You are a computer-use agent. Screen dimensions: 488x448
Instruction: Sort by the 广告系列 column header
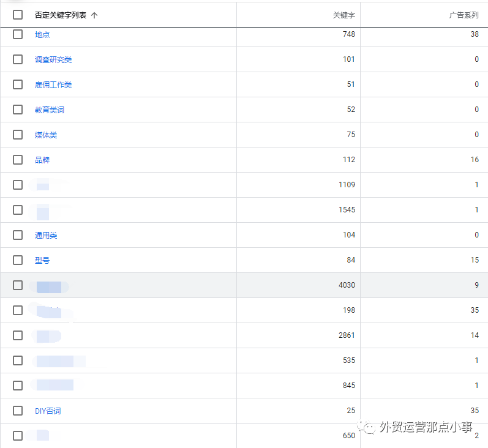(464, 15)
